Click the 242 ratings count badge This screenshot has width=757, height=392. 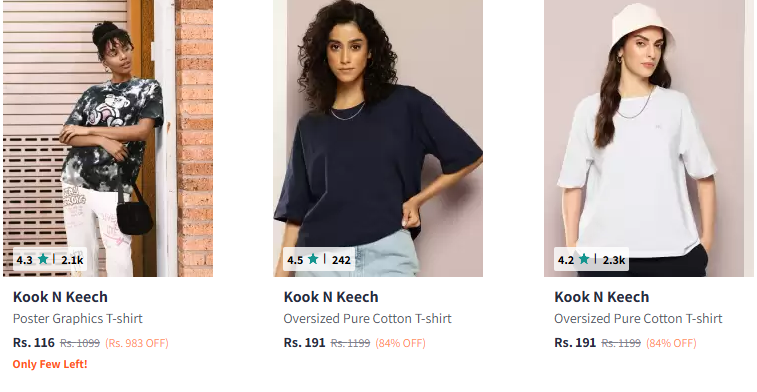coord(341,260)
